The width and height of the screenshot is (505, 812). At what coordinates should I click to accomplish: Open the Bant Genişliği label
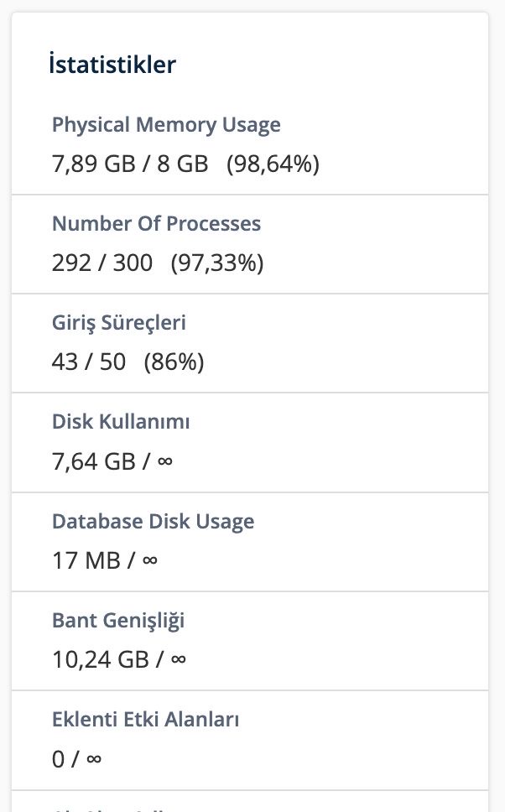point(118,621)
